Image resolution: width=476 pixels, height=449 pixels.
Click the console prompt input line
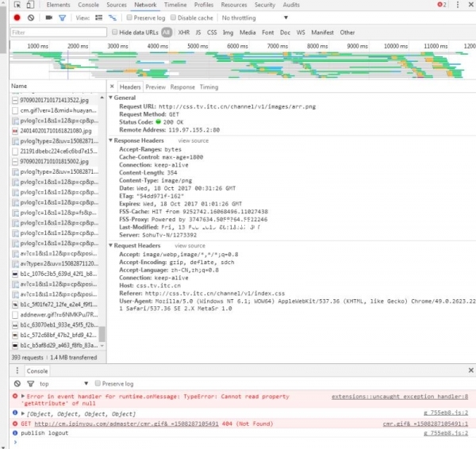[243, 443]
